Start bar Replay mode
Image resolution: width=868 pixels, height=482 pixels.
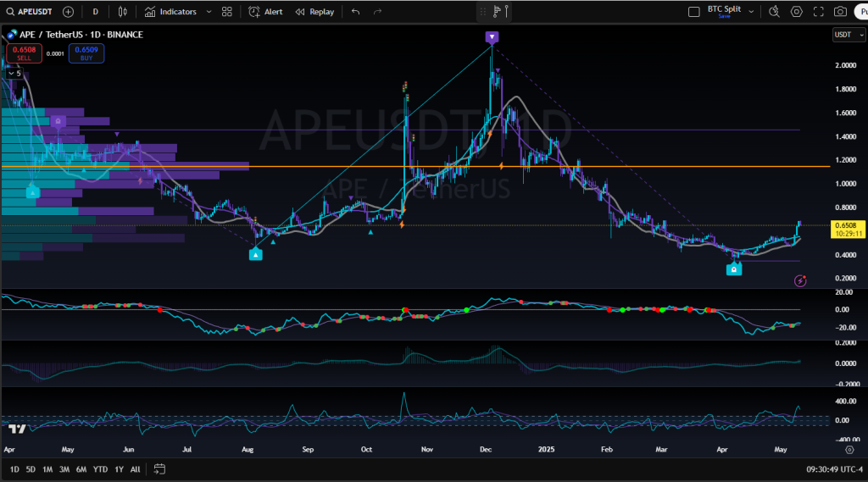point(315,12)
